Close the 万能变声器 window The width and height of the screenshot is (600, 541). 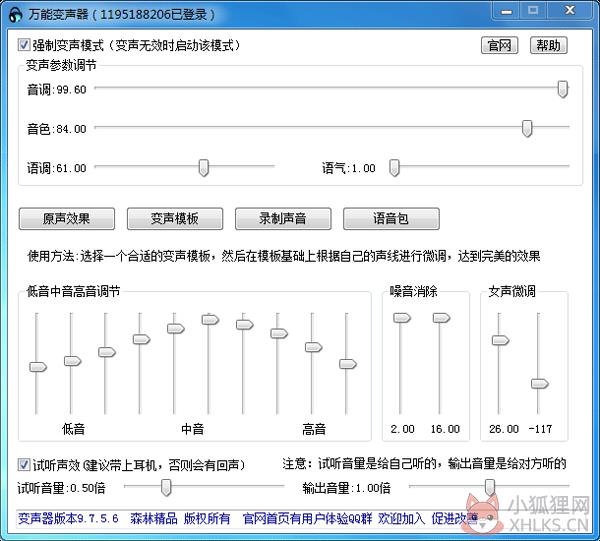pos(570,10)
